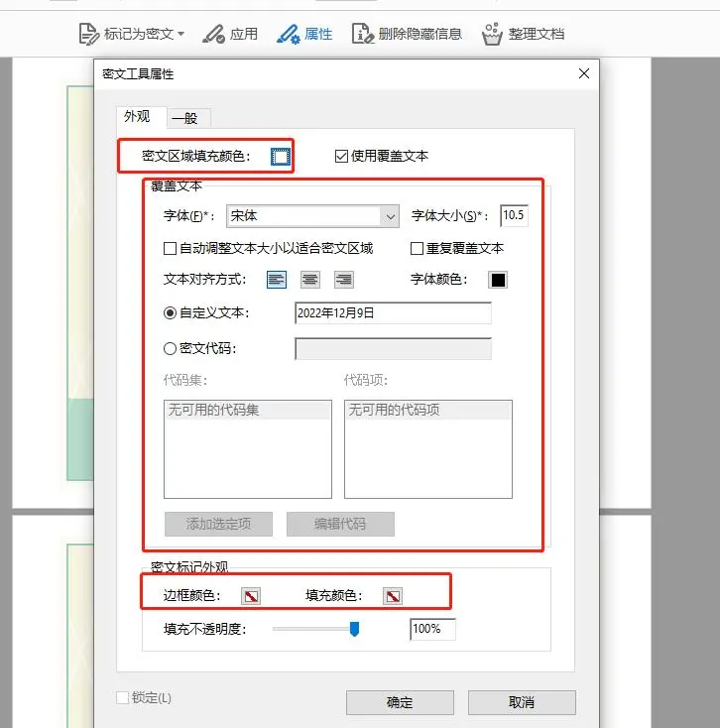Click 整理文档 in the toolbar
Viewport: 720px width, 728px height.
[x=524, y=34]
